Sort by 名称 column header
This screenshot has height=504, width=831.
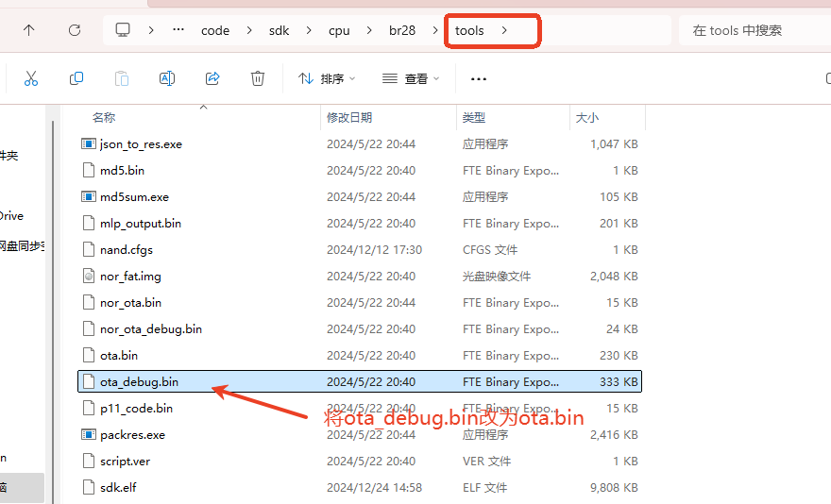pyautogui.click(x=104, y=118)
